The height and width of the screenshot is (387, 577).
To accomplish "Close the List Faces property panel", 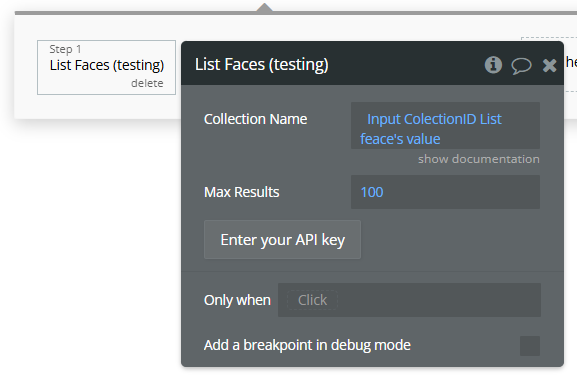I will coord(549,65).
